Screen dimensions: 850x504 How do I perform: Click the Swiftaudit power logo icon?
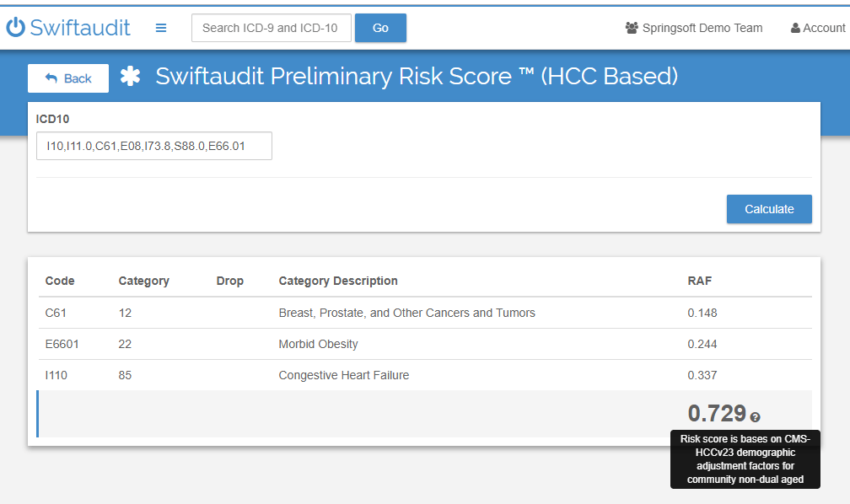coord(16,28)
